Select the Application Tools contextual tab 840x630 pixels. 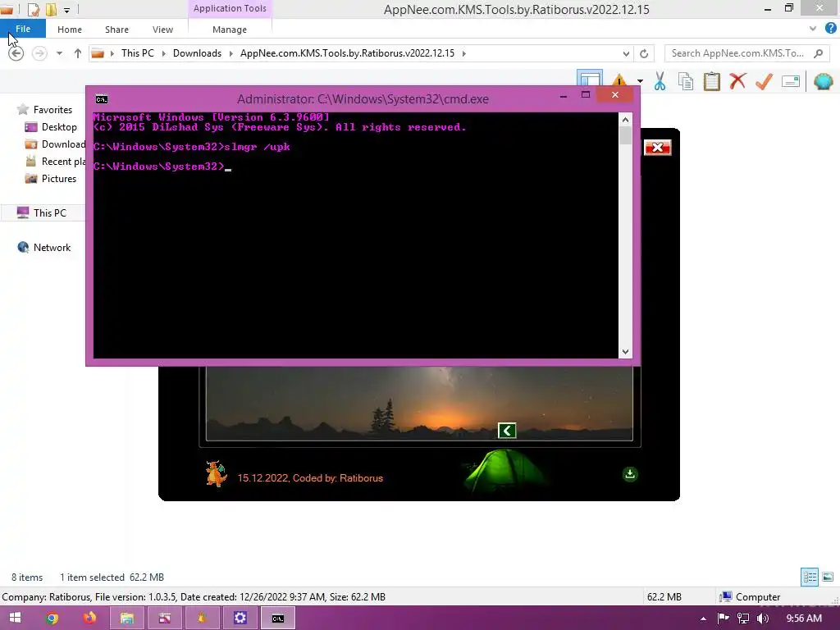[x=230, y=8]
